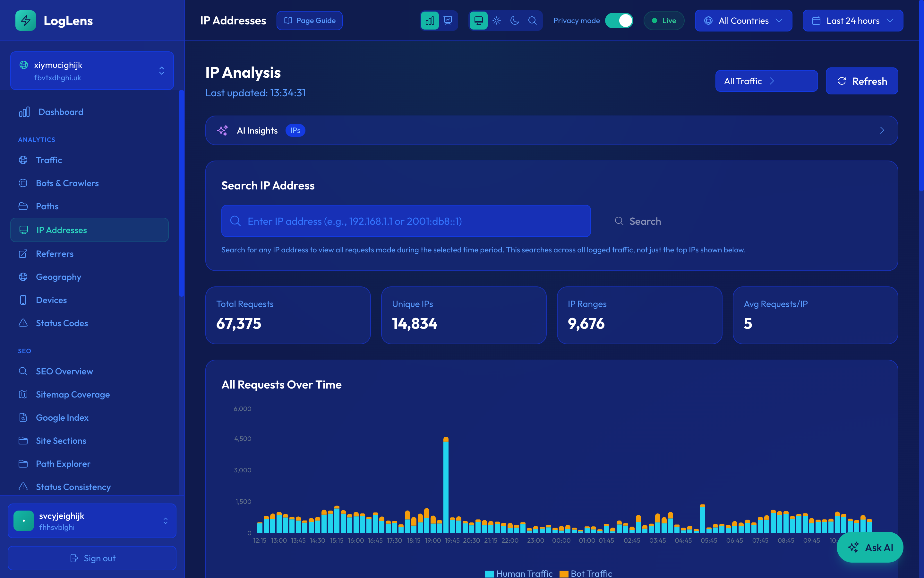Open the Ask AI assistant
924x578 pixels.
tap(870, 547)
